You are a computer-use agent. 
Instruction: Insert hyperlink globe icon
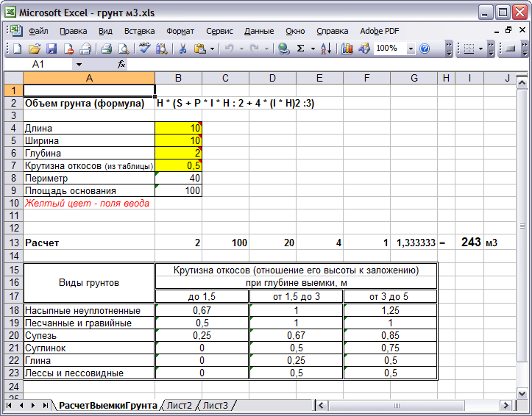coord(283,49)
